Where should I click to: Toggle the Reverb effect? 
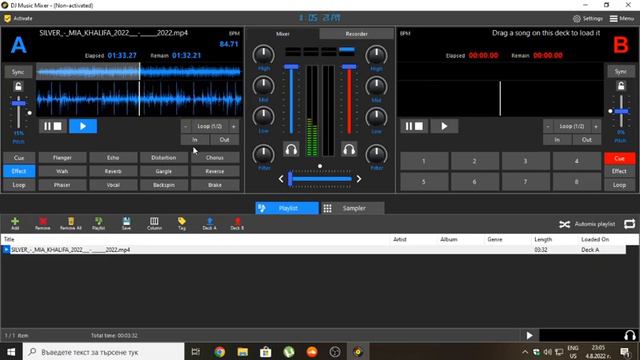pyautogui.click(x=113, y=171)
